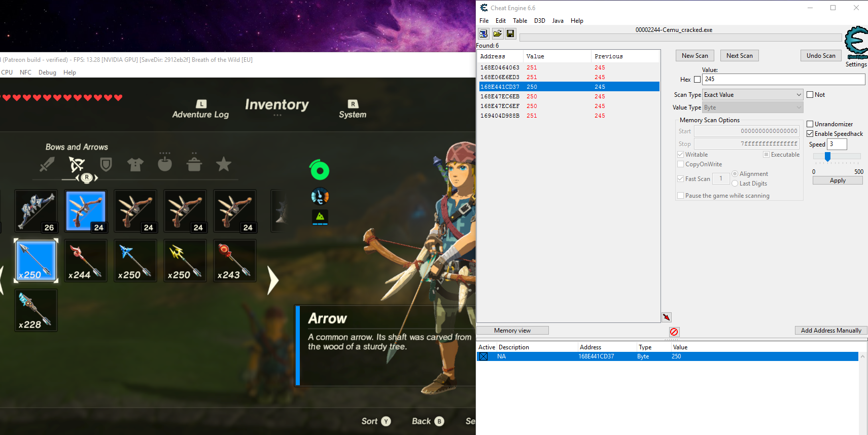
Task: Click the Undo Scan button
Action: (821, 56)
